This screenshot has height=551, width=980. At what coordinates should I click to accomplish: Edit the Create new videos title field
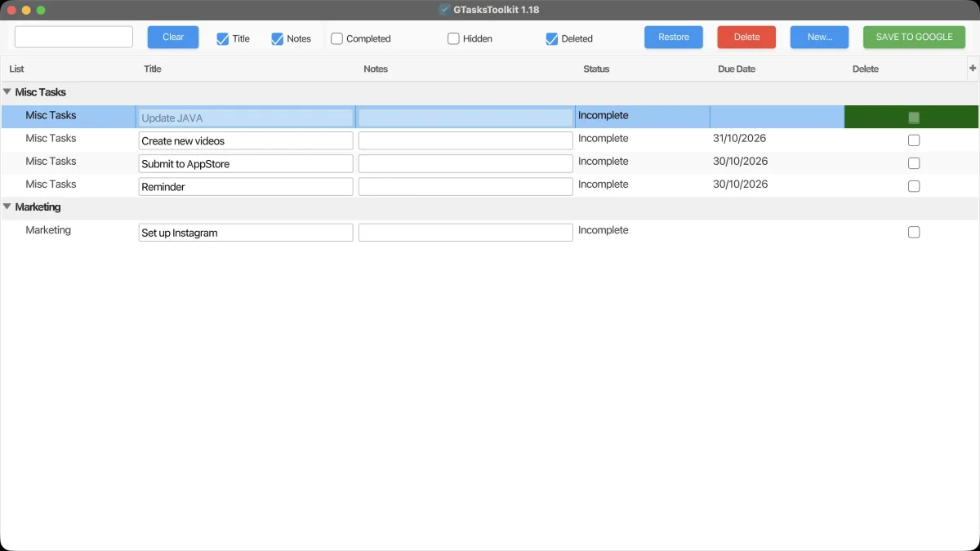(246, 140)
